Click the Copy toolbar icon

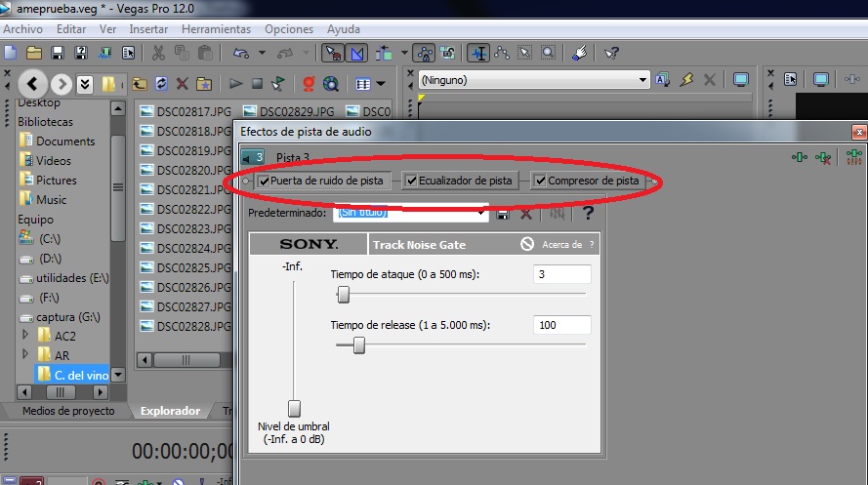[182, 53]
